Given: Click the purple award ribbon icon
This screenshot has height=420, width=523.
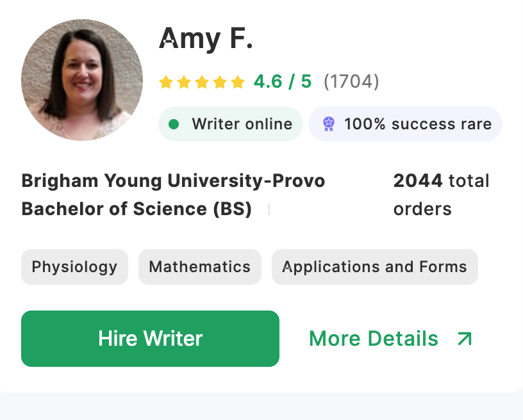Looking at the screenshot, I should point(329,124).
